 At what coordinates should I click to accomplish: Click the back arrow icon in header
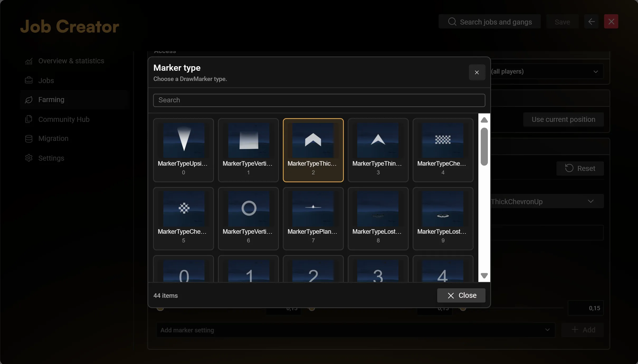click(x=592, y=22)
